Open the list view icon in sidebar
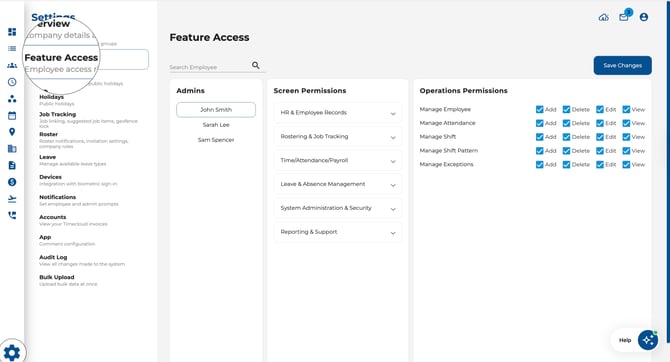 (x=12, y=48)
